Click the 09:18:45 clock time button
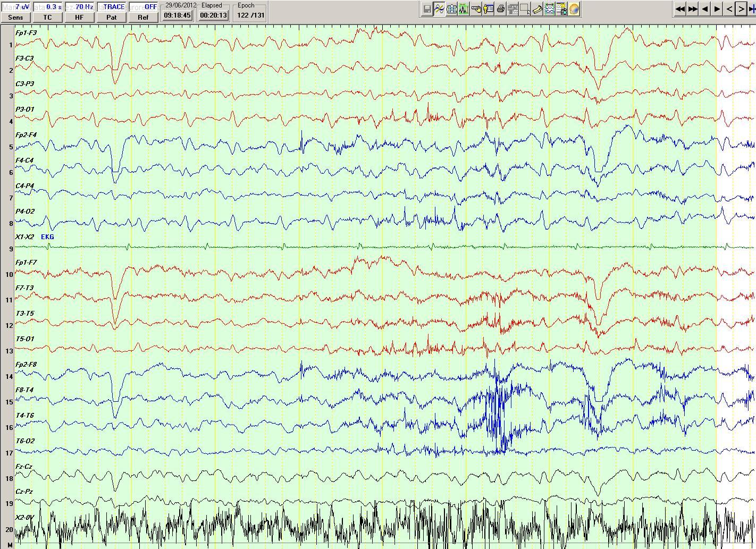Viewport: 756px width, 549px height. (x=177, y=15)
